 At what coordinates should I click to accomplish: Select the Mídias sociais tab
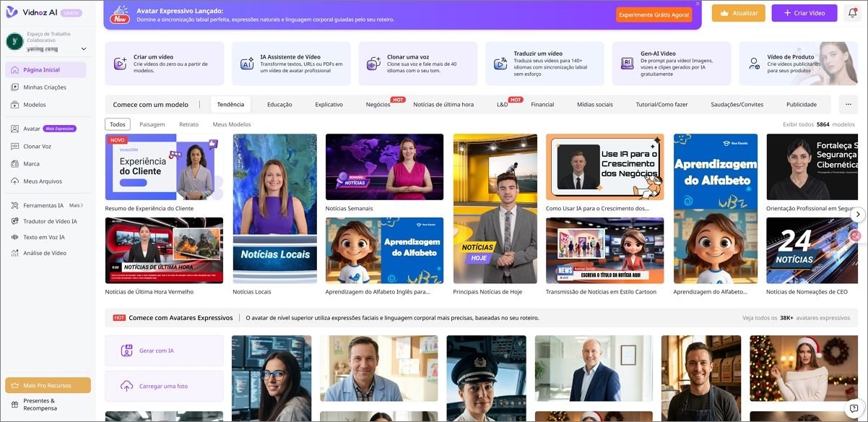(595, 104)
